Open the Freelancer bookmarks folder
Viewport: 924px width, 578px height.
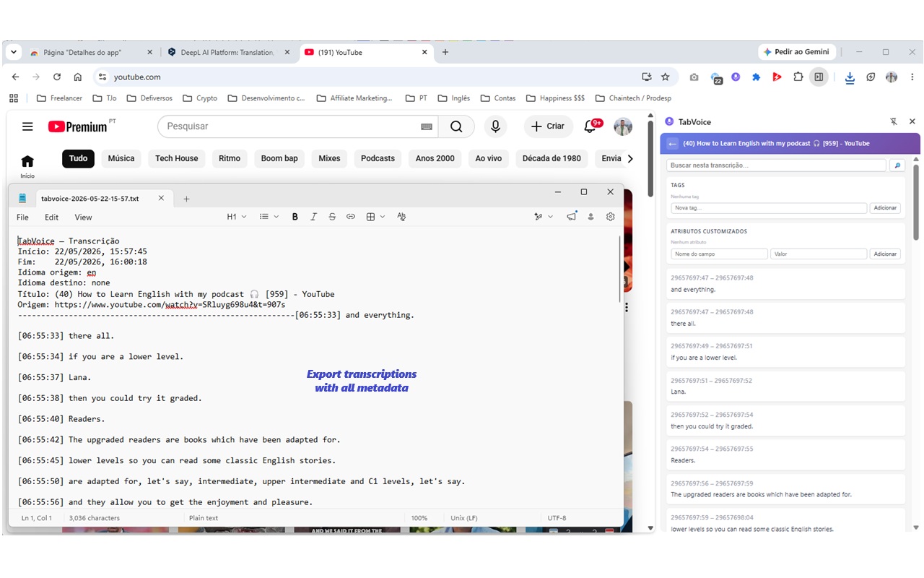pos(59,98)
